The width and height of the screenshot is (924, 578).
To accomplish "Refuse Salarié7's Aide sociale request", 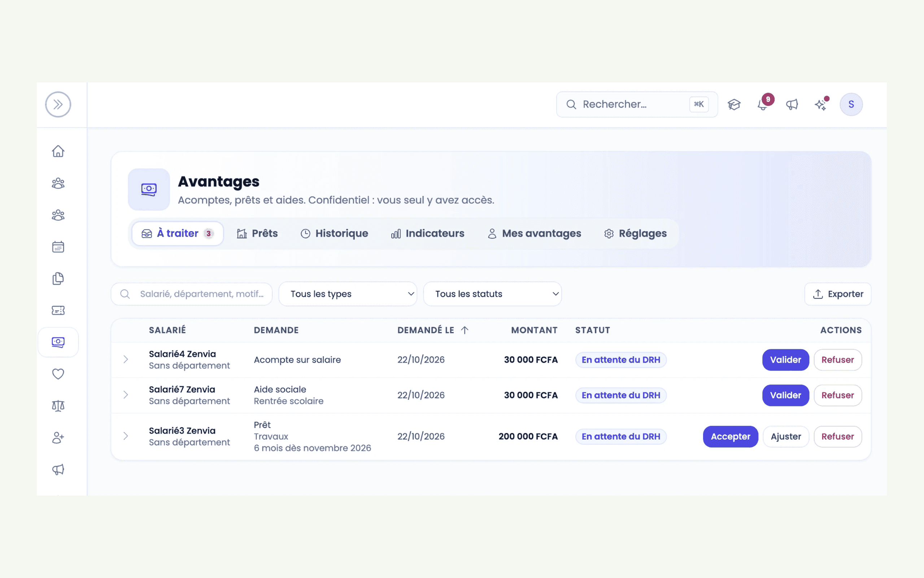I will tap(838, 395).
